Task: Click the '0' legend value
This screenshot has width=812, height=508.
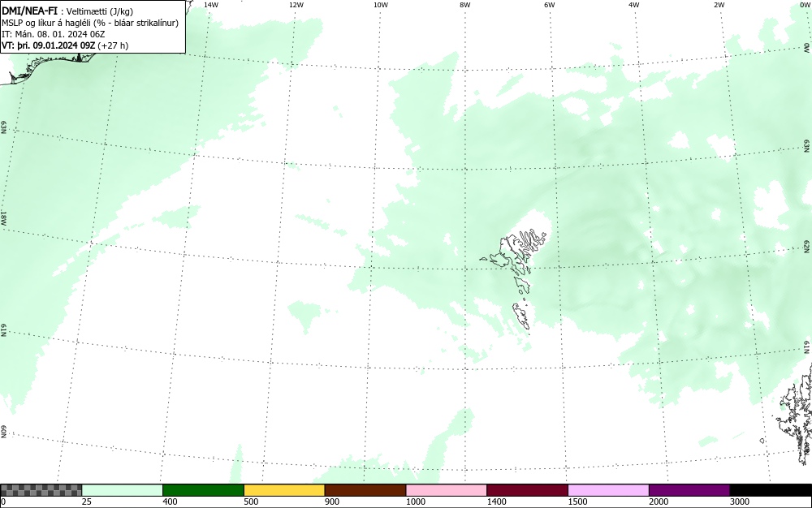Action: coord(3,502)
